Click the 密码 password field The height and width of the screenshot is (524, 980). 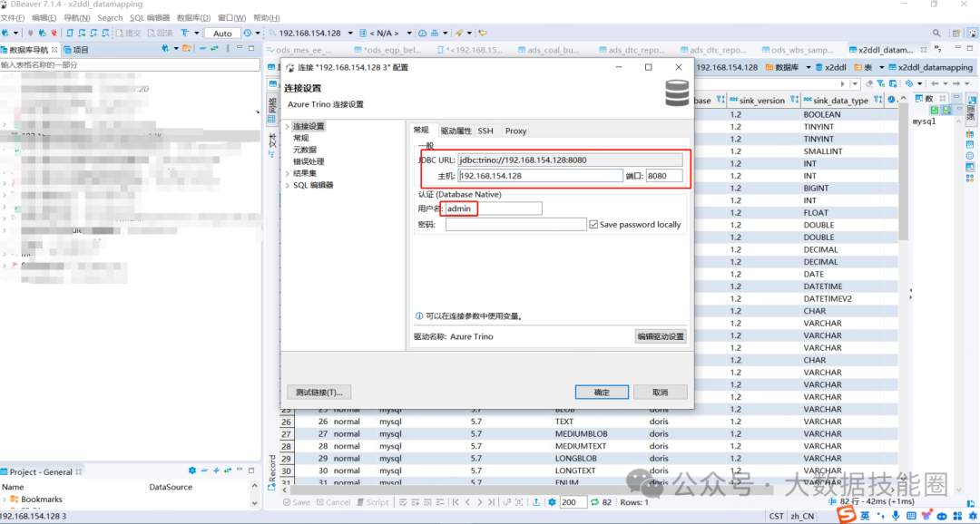(x=515, y=224)
